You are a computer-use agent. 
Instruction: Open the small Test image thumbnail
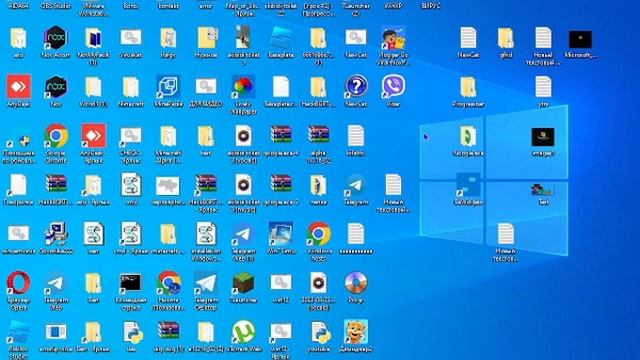click(543, 190)
